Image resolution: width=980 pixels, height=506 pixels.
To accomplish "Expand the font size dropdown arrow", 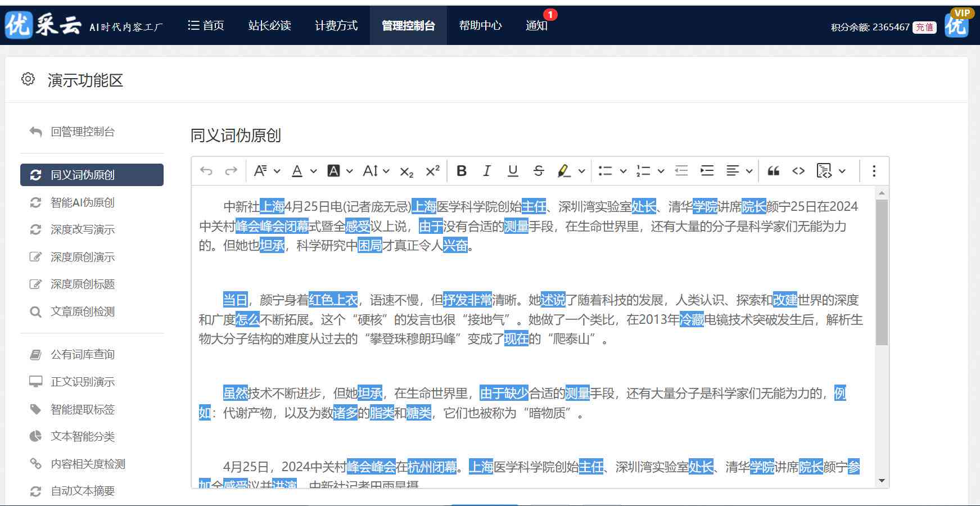I will pos(386,171).
